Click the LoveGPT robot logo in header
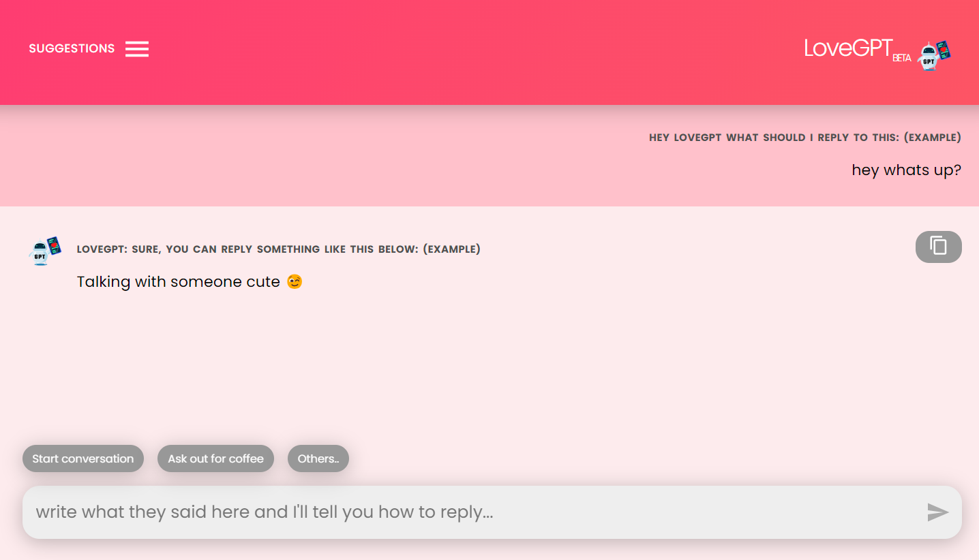The image size is (979, 560). pyautogui.click(x=934, y=55)
